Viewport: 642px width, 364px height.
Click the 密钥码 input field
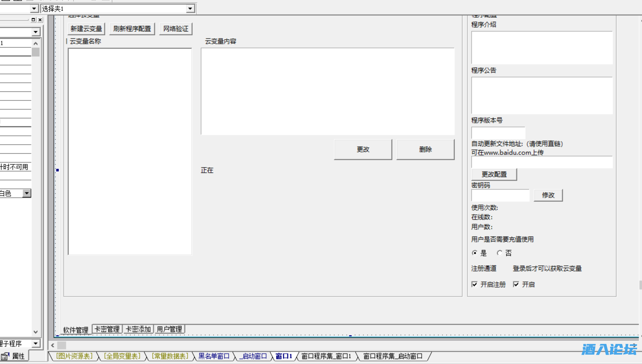tap(500, 195)
